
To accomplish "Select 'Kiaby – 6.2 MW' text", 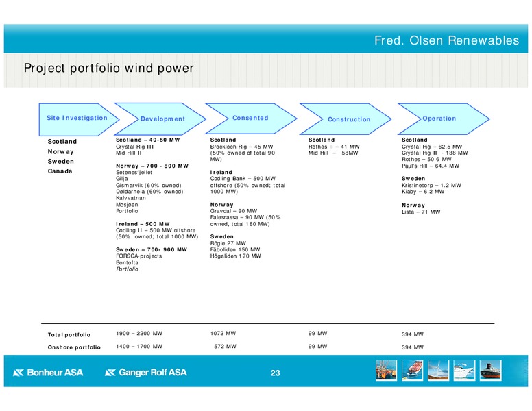I will (x=423, y=192).
